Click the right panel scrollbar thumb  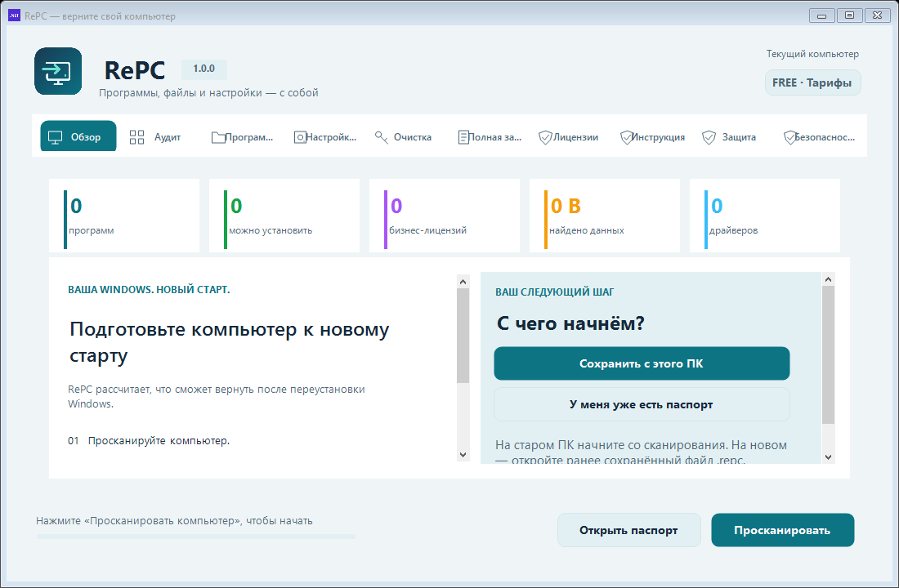pos(828,354)
